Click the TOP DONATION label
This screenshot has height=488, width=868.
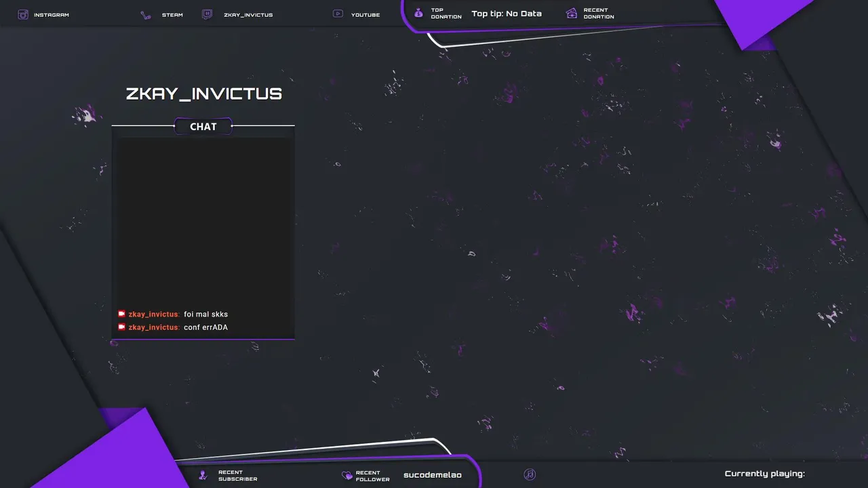pyautogui.click(x=446, y=14)
